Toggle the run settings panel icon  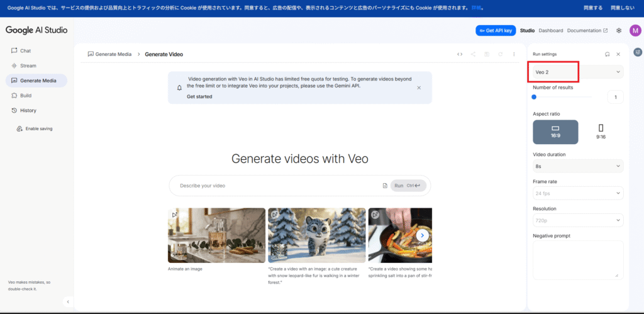(638, 52)
